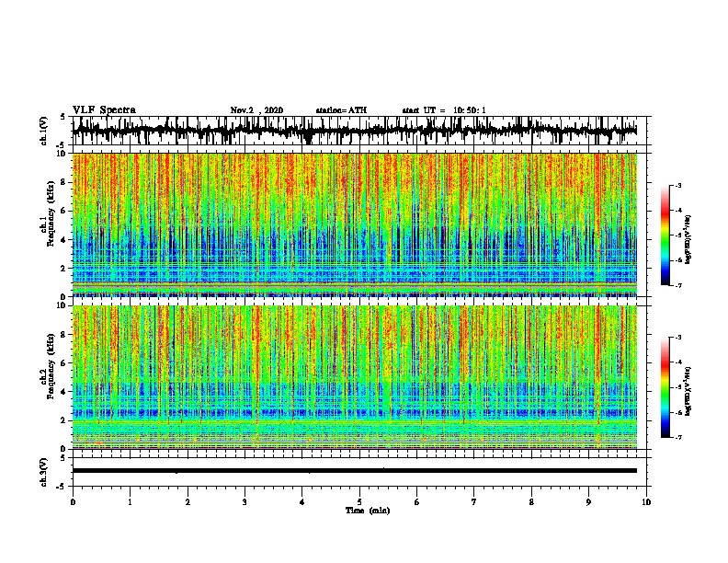Click the "8" tick on ch.2 frequency axis
This screenshot has height=563, width=728.
64,335
